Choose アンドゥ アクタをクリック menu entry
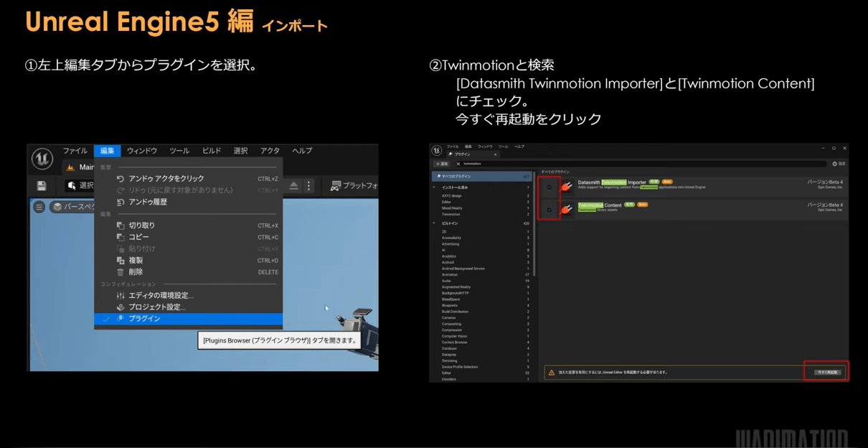 188,179
